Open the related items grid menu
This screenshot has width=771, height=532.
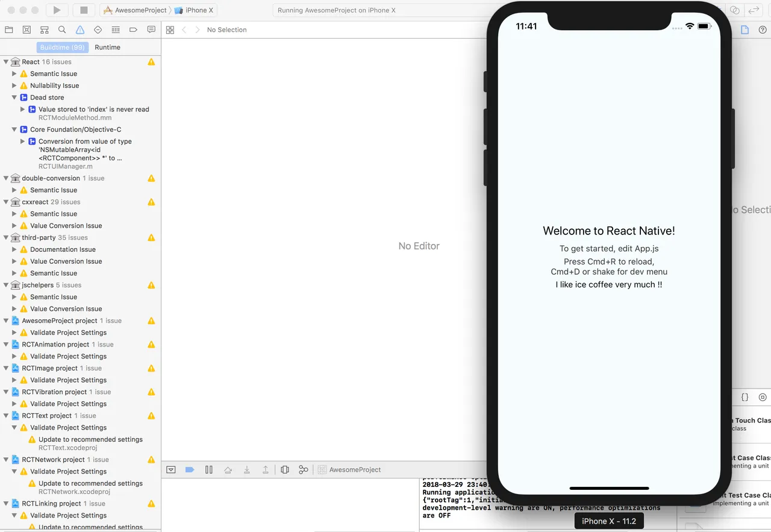170,30
